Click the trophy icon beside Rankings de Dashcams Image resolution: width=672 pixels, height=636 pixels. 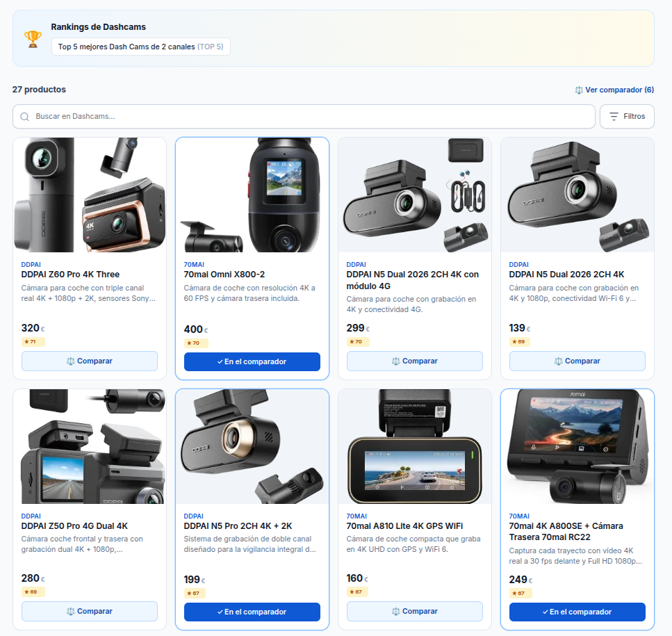(x=33, y=39)
